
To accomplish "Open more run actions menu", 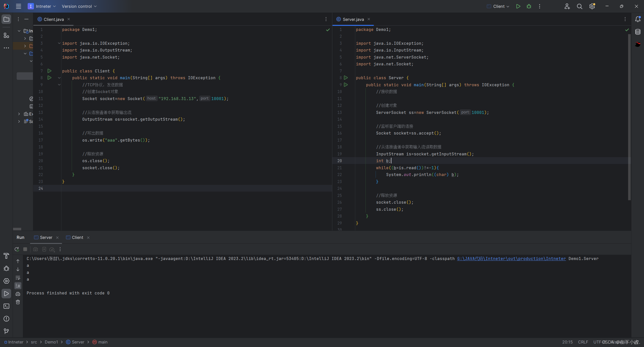I will click(540, 6).
